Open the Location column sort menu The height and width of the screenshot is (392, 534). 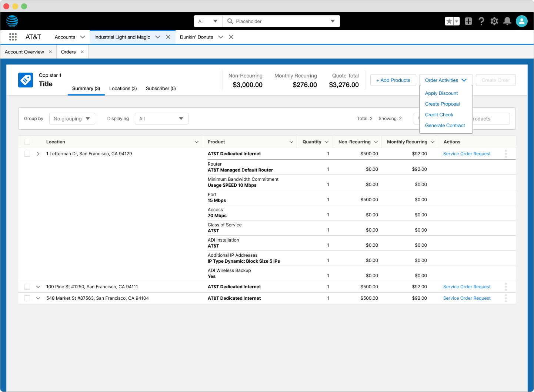(197, 142)
